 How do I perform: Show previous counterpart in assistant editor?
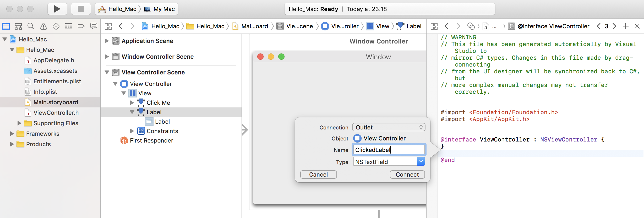(599, 26)
